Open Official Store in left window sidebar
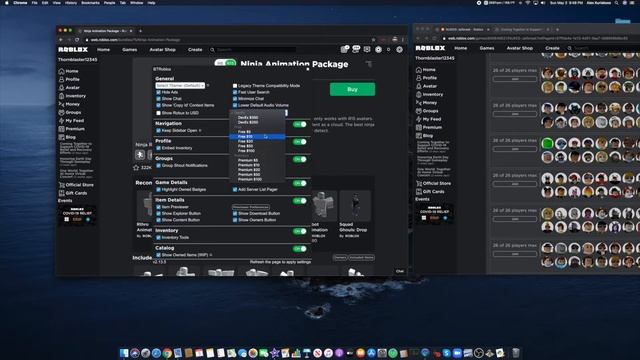This screenshot has width=640, height=360. [x=76, y=185]
